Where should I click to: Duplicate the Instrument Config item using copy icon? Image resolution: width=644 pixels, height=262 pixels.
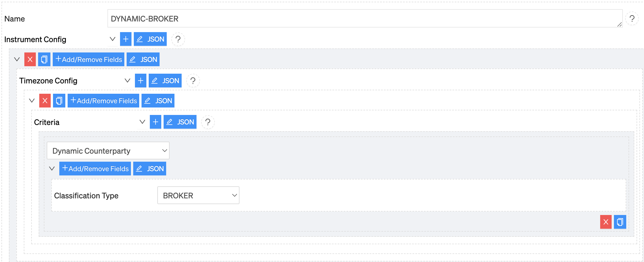44,59
